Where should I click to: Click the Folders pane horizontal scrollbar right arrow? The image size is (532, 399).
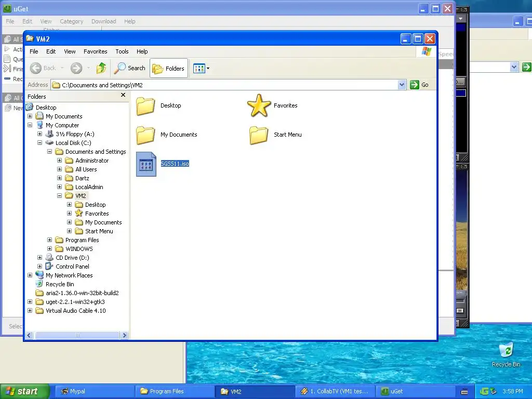pos(125,335)
